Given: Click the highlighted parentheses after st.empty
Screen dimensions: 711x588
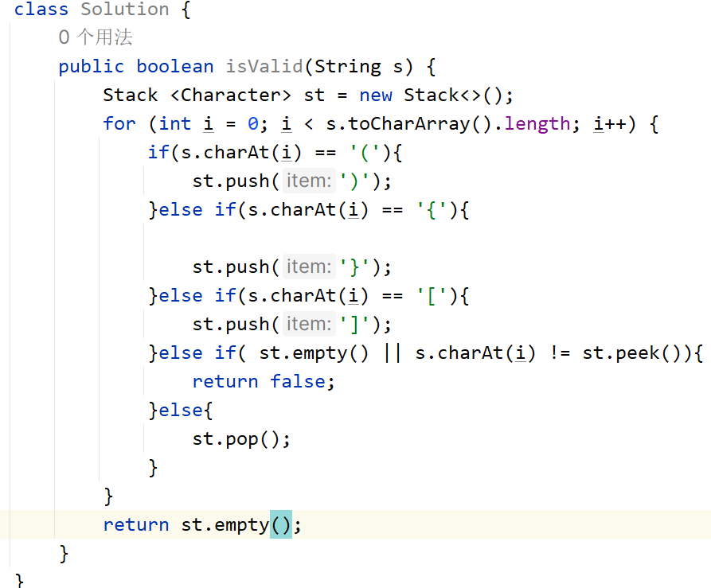Looking at the screenshot, I should [281, 525].
